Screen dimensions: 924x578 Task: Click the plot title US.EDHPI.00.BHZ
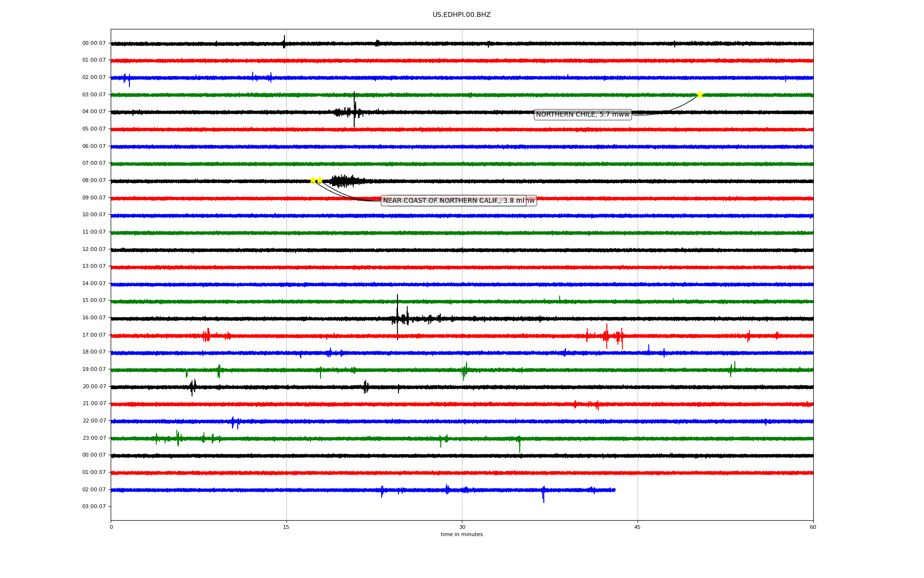click(462, 15)
